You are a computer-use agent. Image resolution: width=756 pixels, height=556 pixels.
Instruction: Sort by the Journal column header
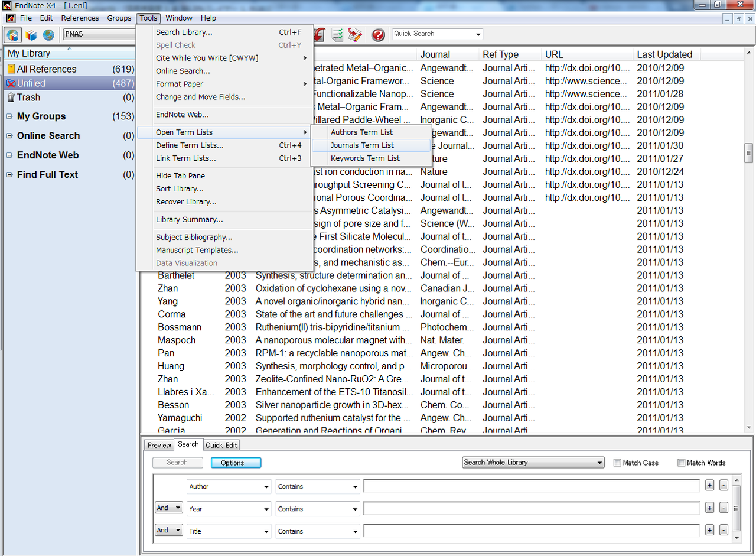[x=448, y=54]
